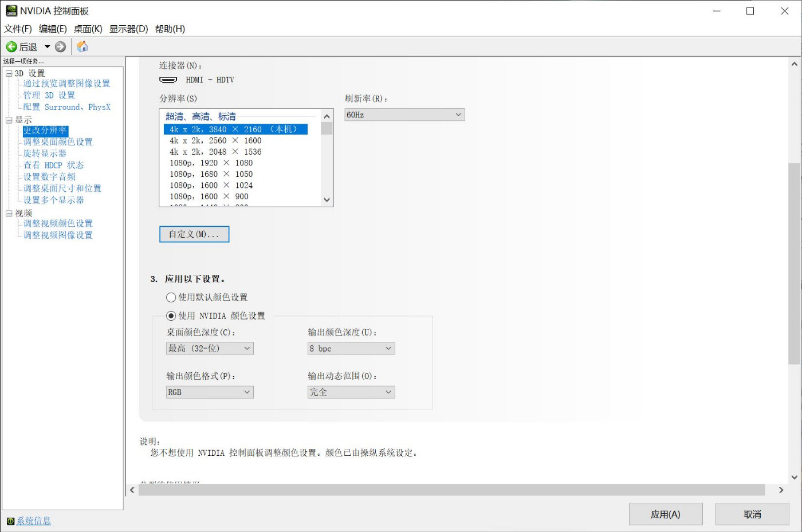Choose resolution 1600 × 900

[x=209, y=196]
